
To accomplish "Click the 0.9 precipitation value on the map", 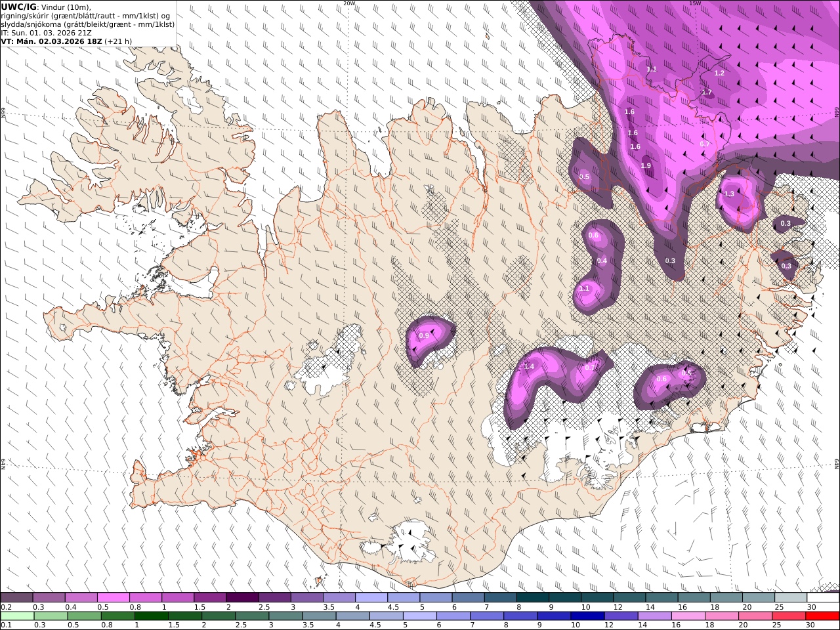I will click(x=424, y=336).
